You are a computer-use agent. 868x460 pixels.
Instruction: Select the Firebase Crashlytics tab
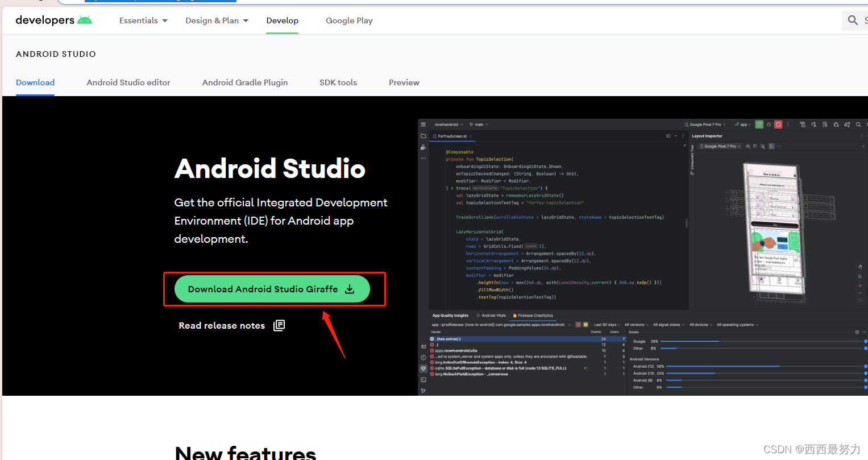point(533,316)
